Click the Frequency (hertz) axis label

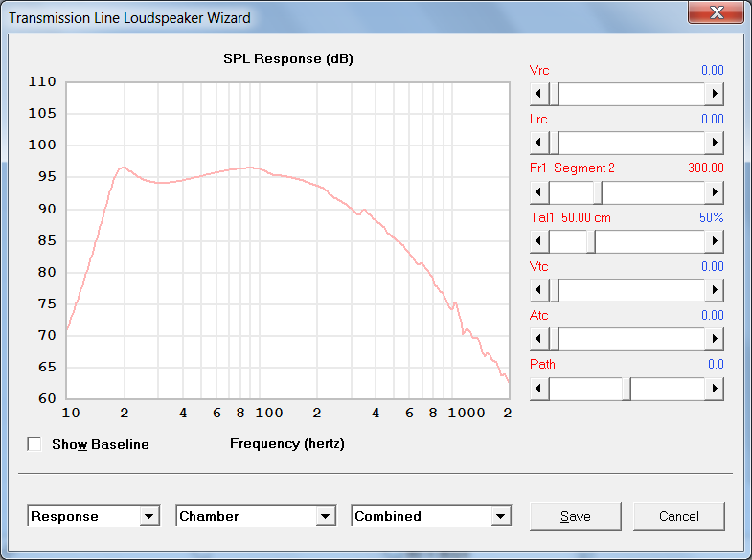pos(287,443)
